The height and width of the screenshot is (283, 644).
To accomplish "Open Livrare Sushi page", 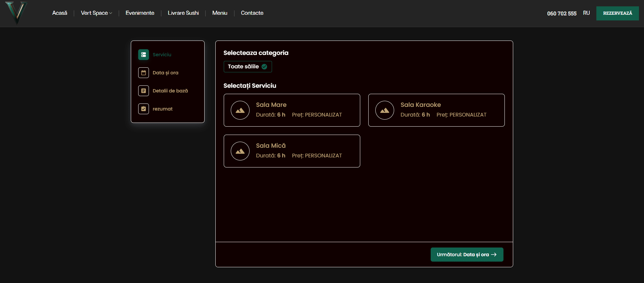I will [x=183, y=13].
